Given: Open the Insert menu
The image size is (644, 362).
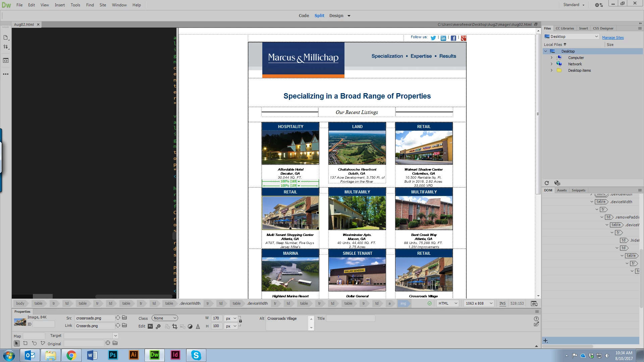Looking at the screenshot, I should click(60, 5).
